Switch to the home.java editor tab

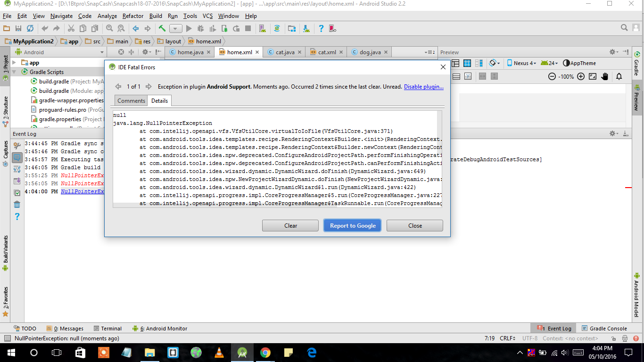pos(190,52)
